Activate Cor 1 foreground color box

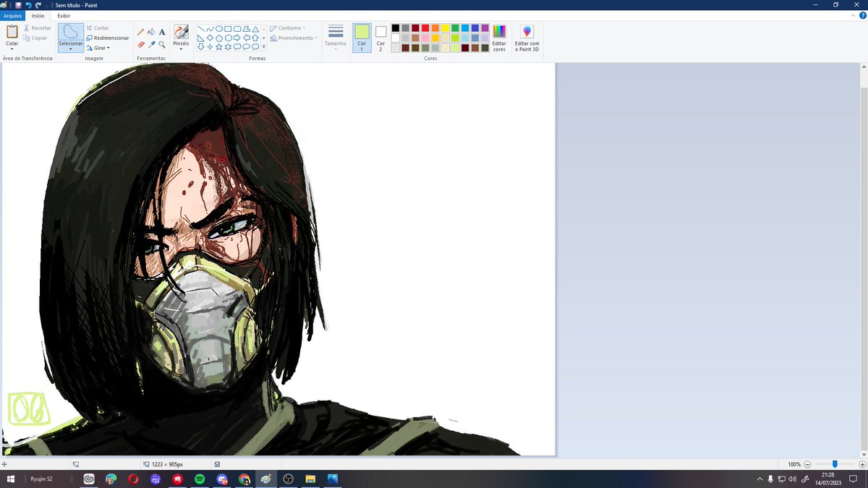(362, 38)
